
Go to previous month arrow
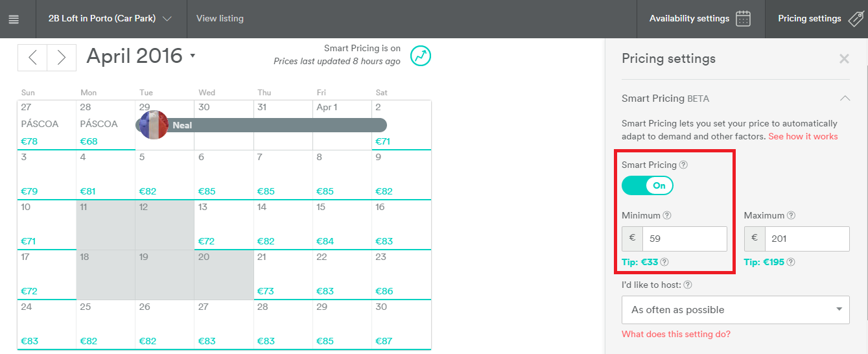32,58
